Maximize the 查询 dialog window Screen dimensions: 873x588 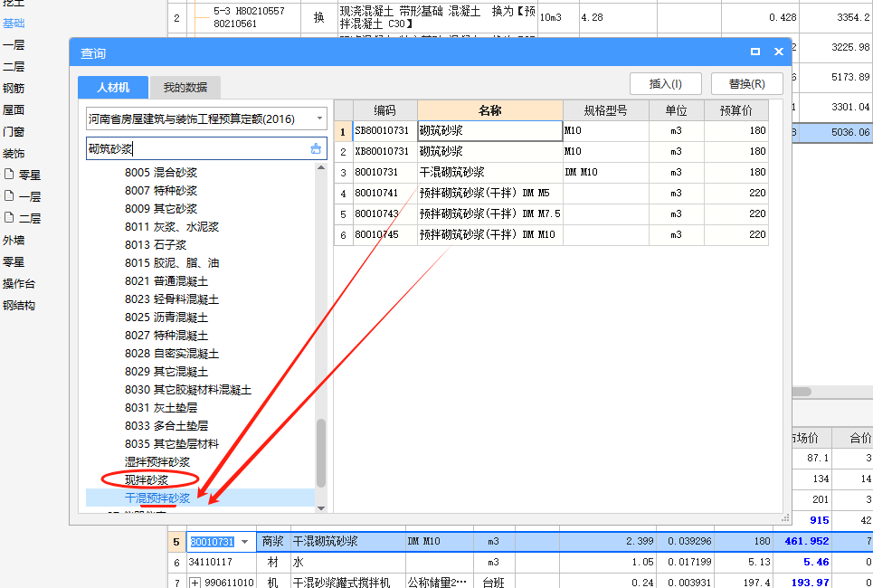pos(755,52)
